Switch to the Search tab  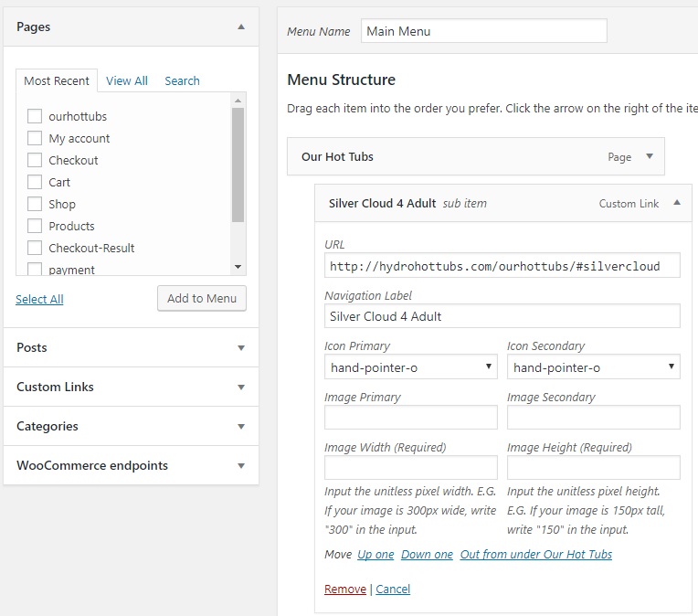[x=182, y=80]
